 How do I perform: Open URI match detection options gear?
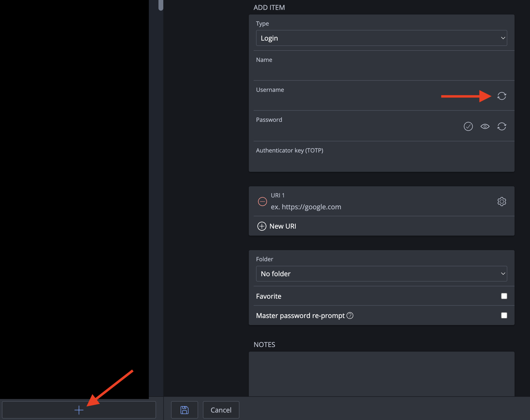pyautogui.click(x=502, y=201)
